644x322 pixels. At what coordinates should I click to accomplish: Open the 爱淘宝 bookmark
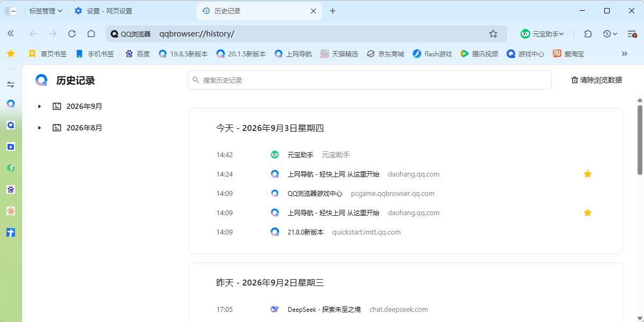(x=568, y=54)
